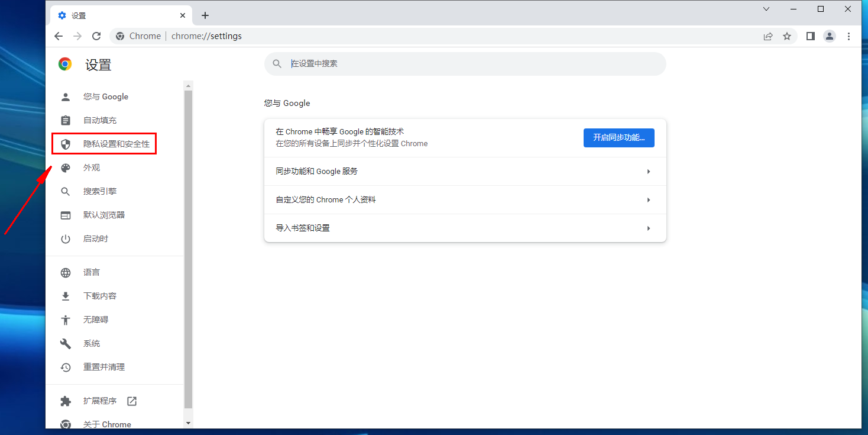Click the 在设置中搜索 search field

pos(465,63)
